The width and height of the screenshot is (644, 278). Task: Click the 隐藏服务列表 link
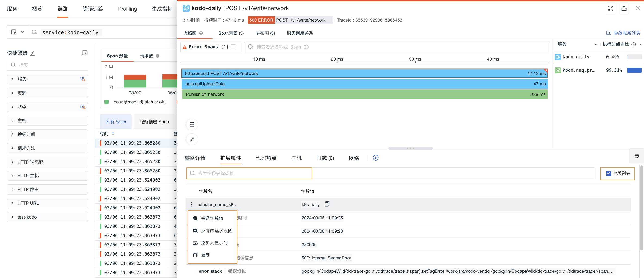click(x=623, y=33)
